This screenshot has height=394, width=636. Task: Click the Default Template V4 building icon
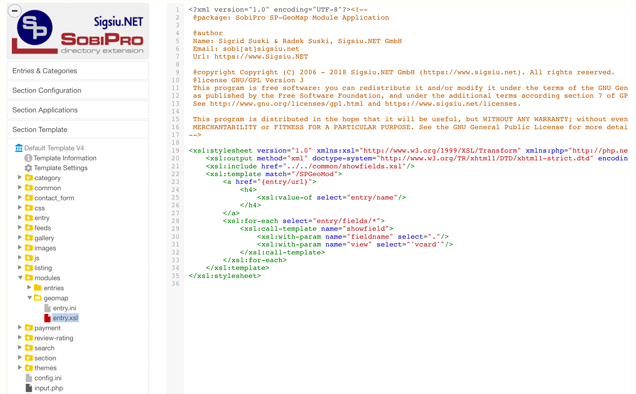[19, 148]
